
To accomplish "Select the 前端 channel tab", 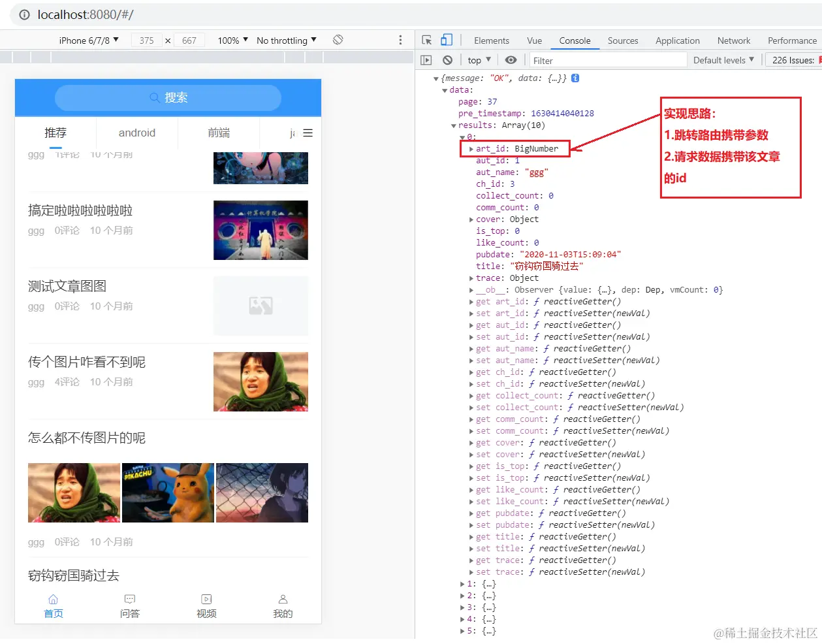I will pos(219,133).
